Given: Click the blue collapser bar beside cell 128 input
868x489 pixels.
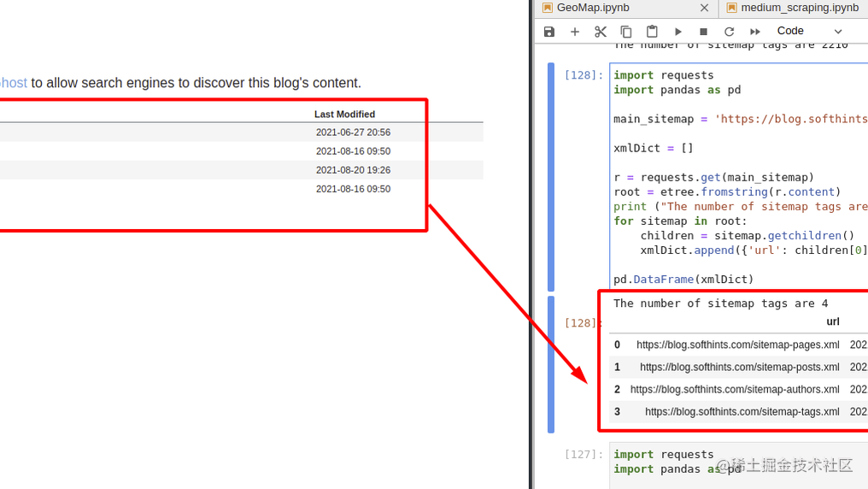Looking at the screenshot, I should point(551,177).
